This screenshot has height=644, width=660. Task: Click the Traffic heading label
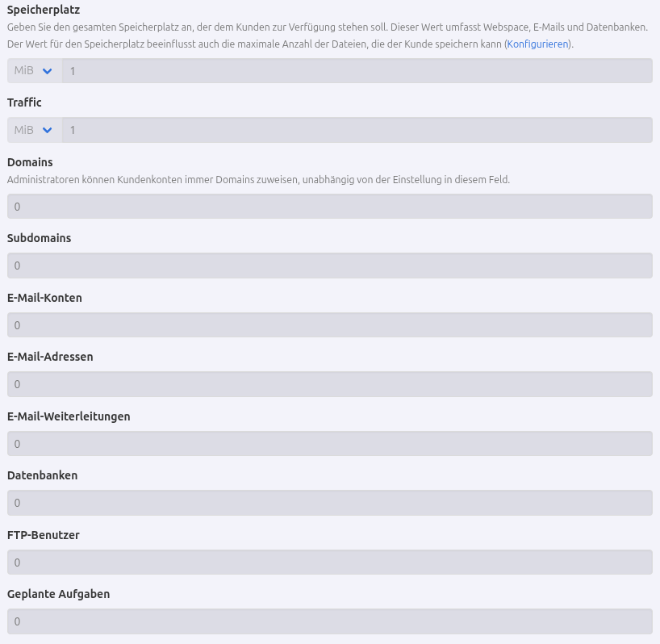(x=24, y=102)
